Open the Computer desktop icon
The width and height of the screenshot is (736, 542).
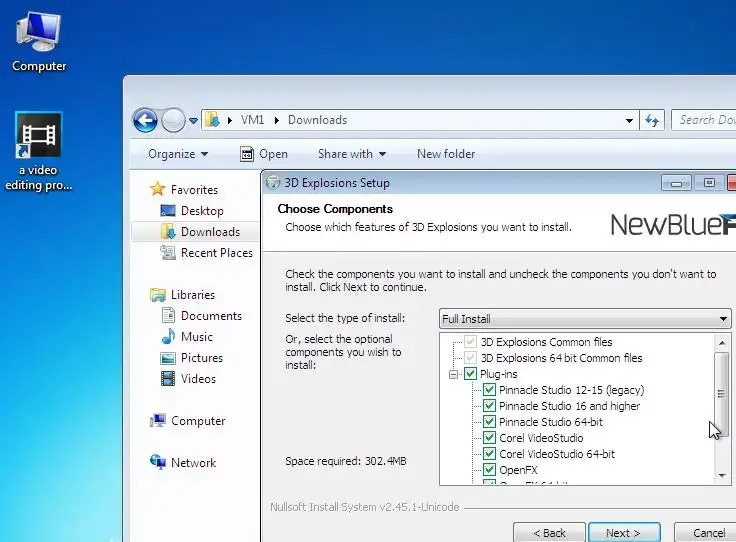click(x=39, y=41)
